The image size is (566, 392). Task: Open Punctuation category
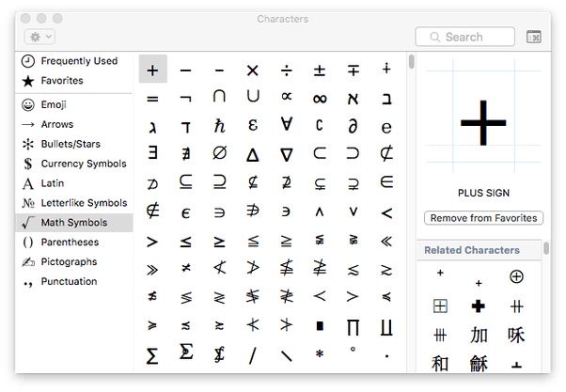[x=73, y=282]
